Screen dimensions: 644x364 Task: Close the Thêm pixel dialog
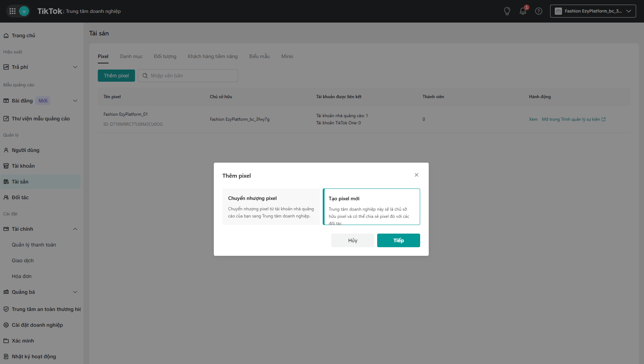pos(417,175)
